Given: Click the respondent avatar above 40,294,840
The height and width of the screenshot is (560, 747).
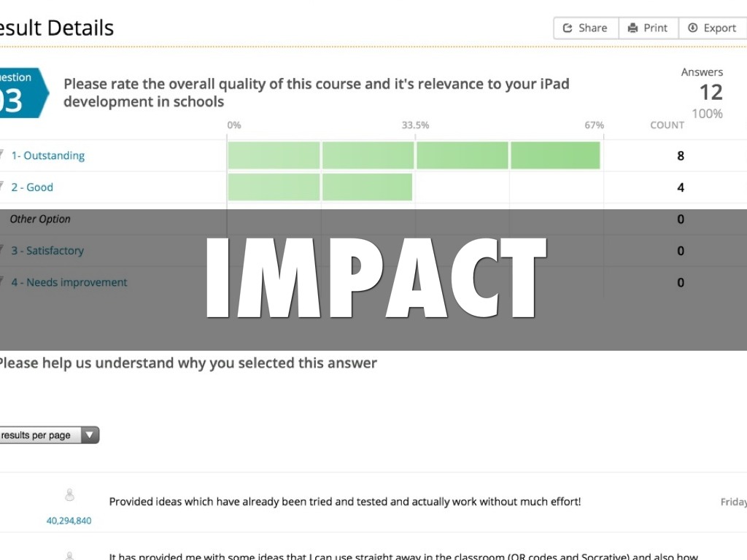Looking at the screenshot, I should click(x=69, y=496).
